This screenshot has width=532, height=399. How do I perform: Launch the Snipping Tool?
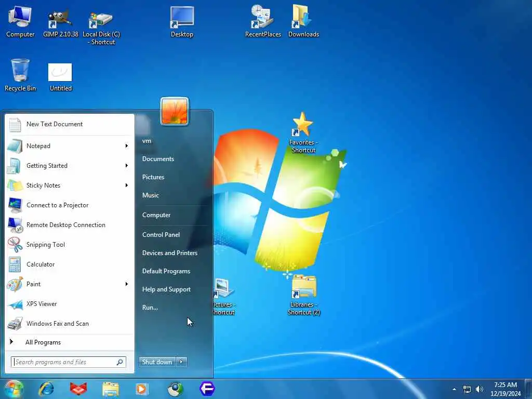pos(70,245)
